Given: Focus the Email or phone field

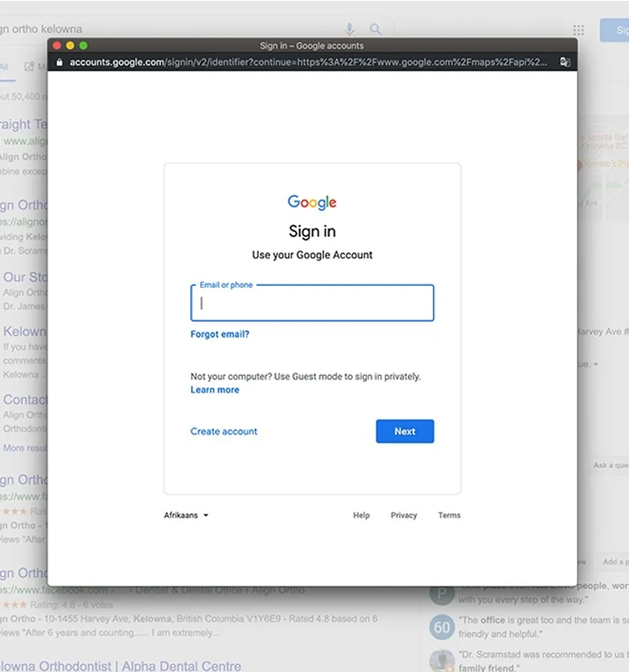Looking at the screenshot, I should [x=312, y=302].
